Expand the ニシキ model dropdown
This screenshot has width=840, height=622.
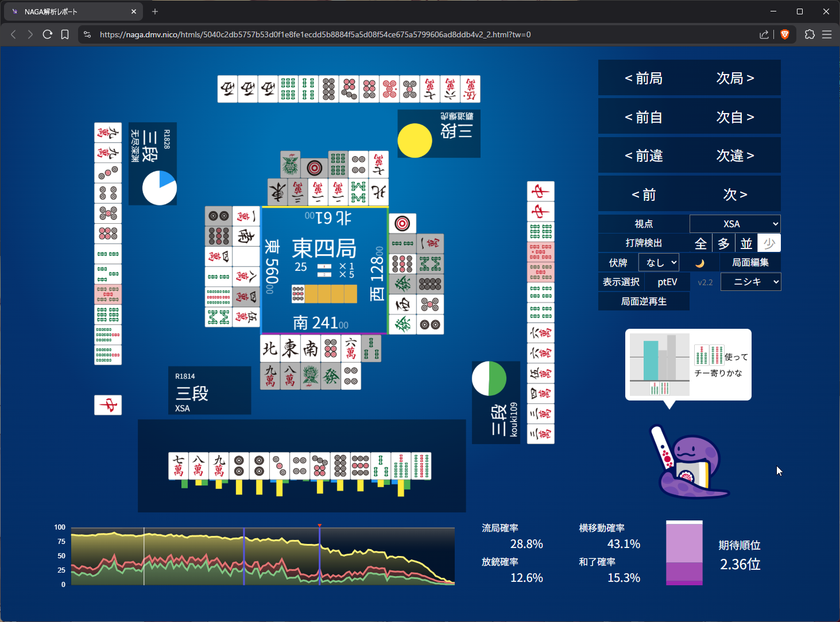pos(750,282)
